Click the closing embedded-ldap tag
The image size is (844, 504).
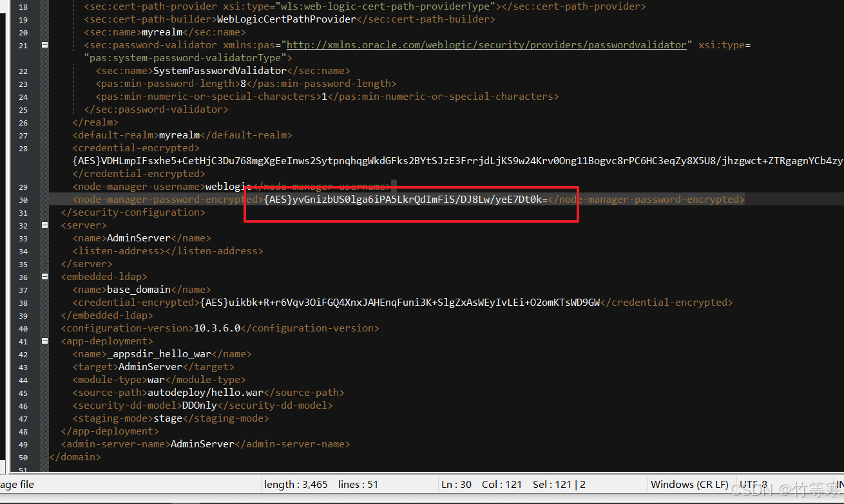tap(107, 315)
